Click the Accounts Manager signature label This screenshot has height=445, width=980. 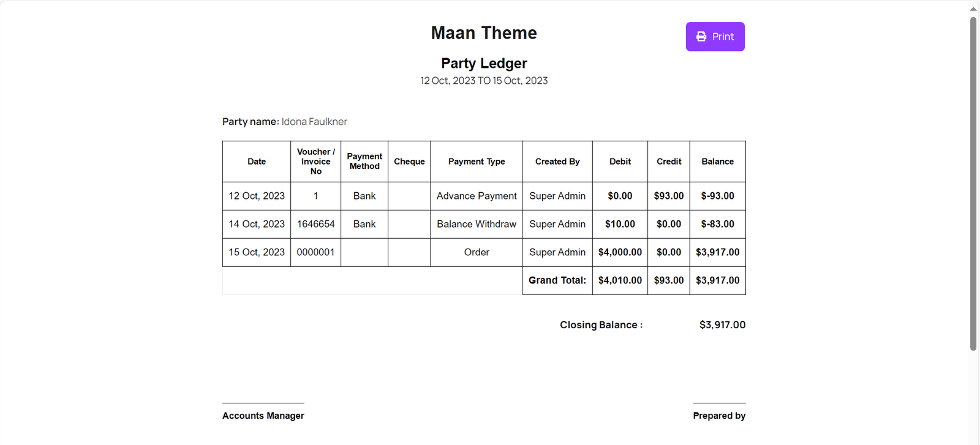point(263,416)
